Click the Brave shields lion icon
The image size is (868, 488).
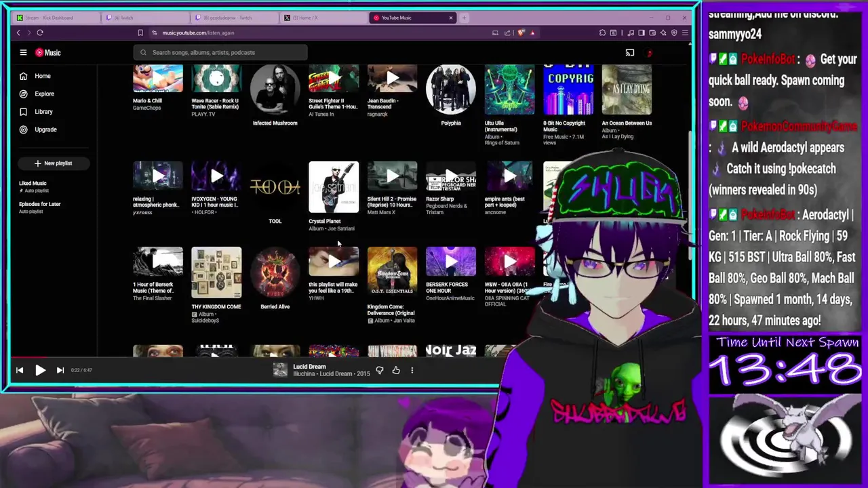coord(521,33)
